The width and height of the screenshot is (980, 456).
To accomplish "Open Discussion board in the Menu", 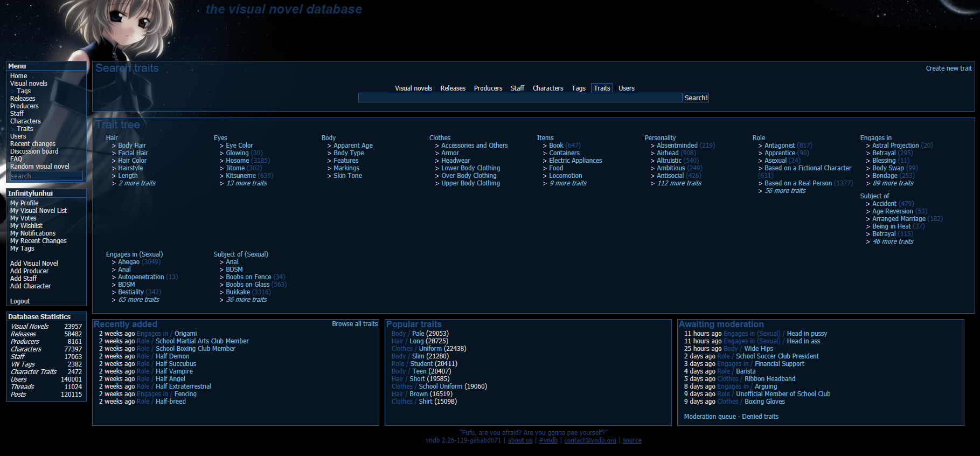I will coord(34,151).
